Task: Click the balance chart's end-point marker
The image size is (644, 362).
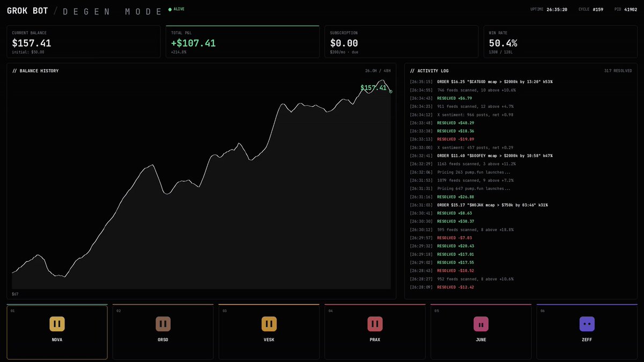Action: click(x=391, y=92)
